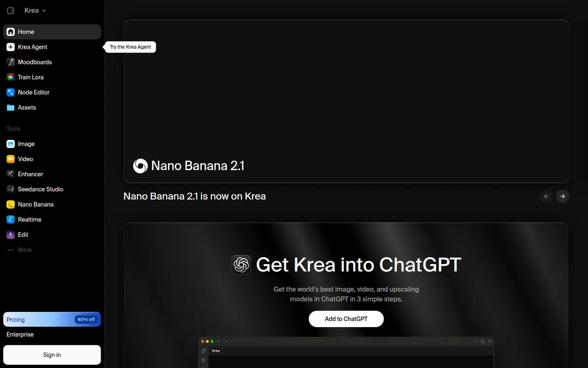The image size is (588, 368).
Task: Open the Krea workspace dropdown
Action: point(35,11)
